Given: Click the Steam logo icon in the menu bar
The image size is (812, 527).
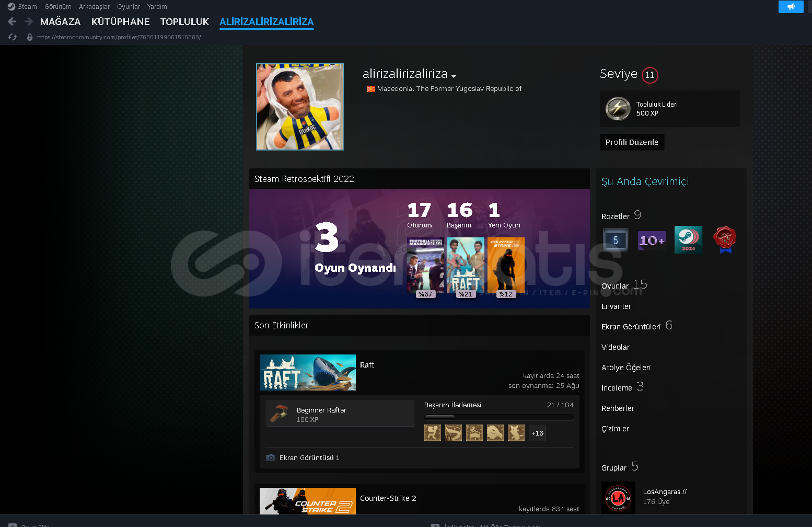Looking at the screenshot, I should 11,7.
